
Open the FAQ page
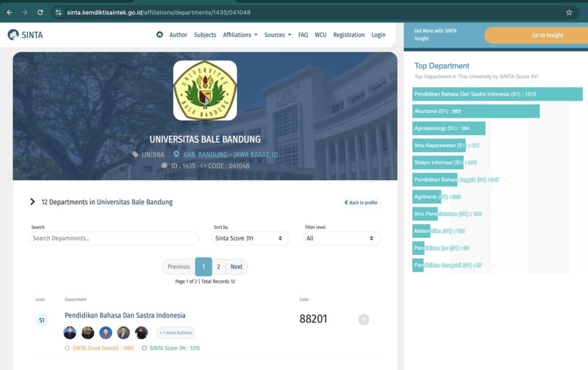[303, 35]
